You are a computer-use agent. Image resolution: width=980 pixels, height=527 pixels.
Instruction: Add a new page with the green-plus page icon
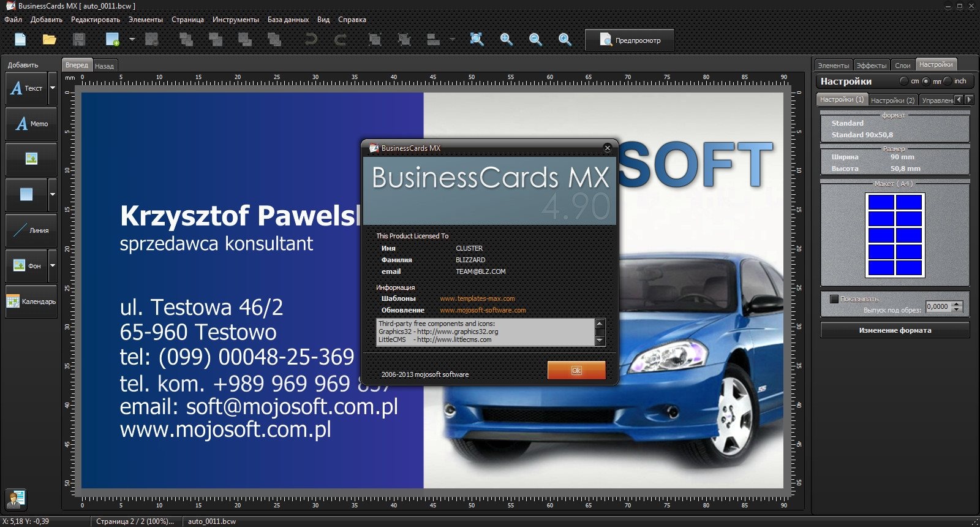click(112, 40)
